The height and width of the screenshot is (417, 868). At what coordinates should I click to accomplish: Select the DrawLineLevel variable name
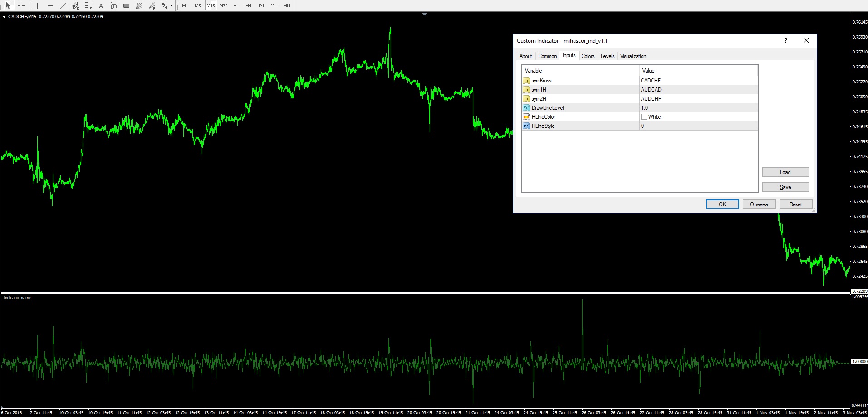pos(548,108)
